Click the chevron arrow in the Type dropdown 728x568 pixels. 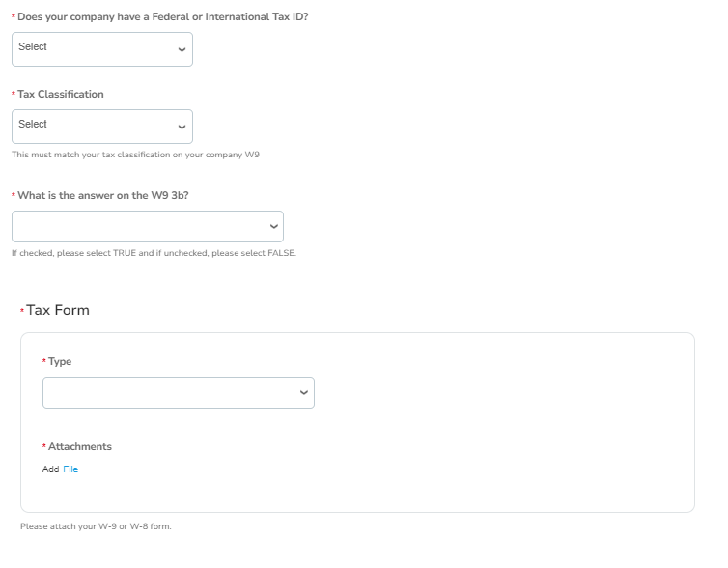pos(304,392)
